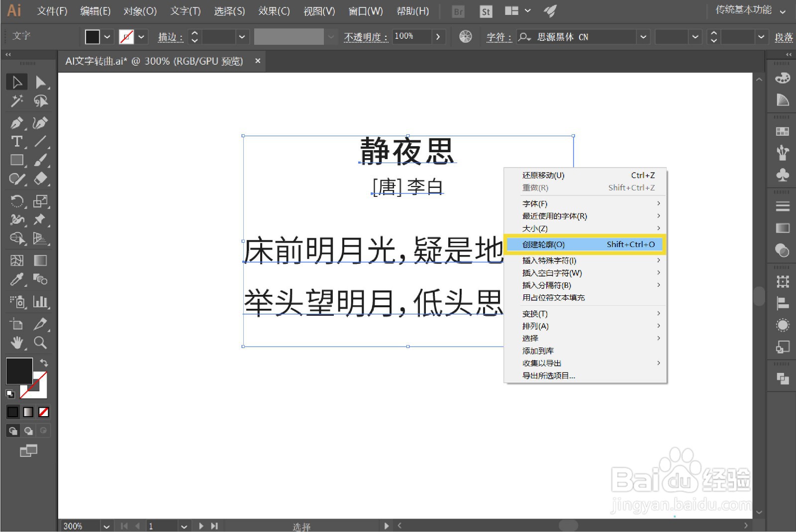Image resolution: width=796 pixels, height=532 pixels.
Task: Click the black fill swatch in the control bar
Action: pos(92,36)
